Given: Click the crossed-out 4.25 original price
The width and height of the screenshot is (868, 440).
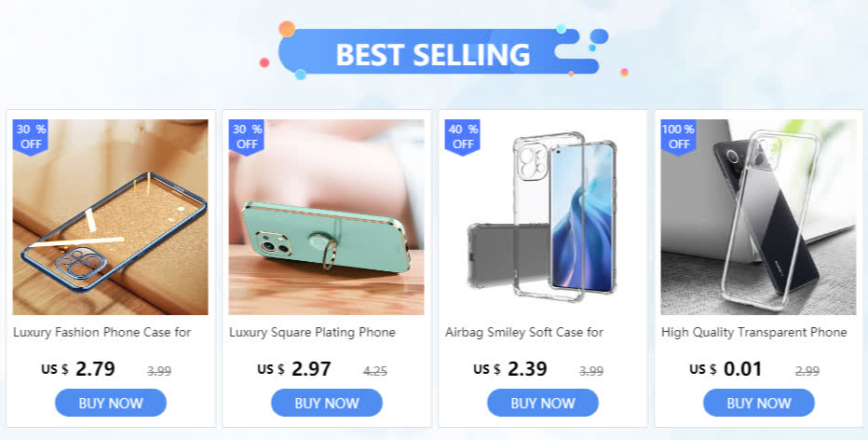Looking at the screenshot, I should [x=374, y=371].
